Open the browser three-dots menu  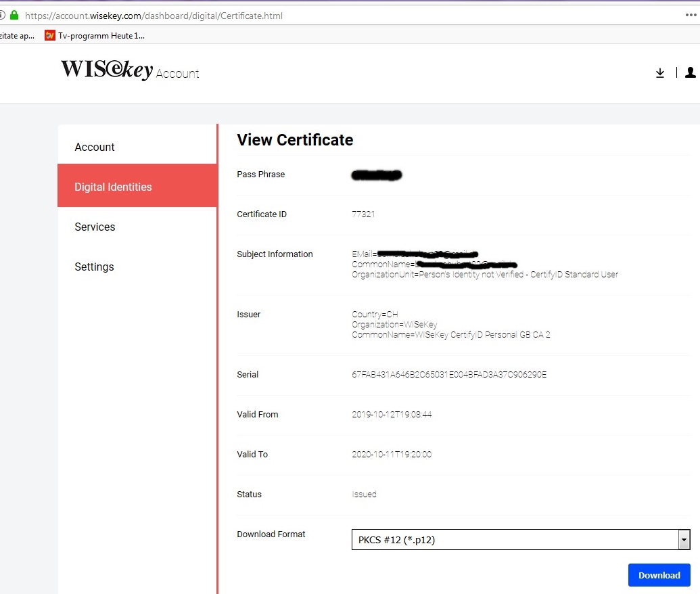tap(691, 15)
